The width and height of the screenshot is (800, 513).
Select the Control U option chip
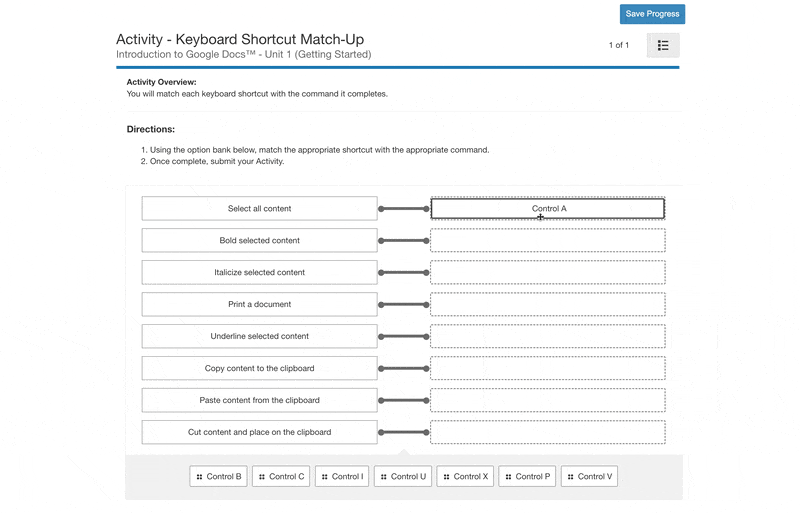point(403,476)
